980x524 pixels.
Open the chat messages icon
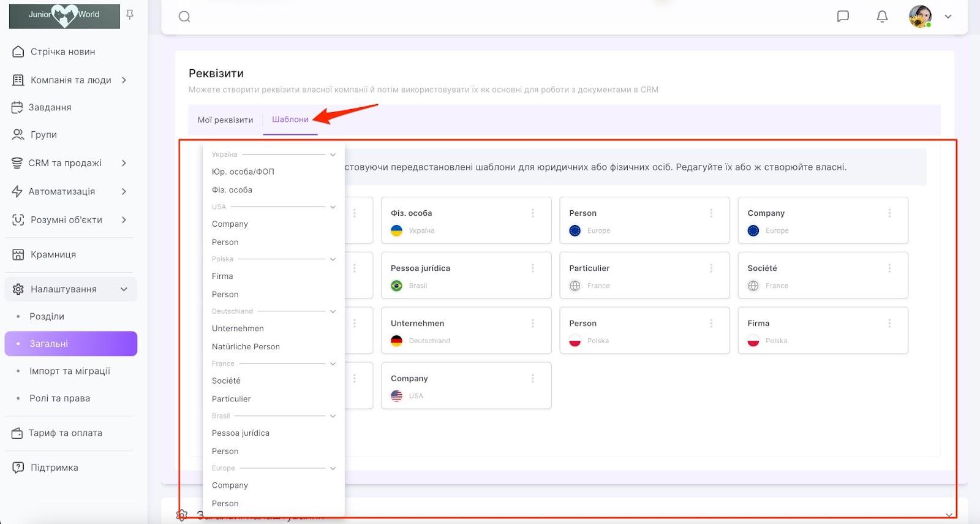pos(843,17)
